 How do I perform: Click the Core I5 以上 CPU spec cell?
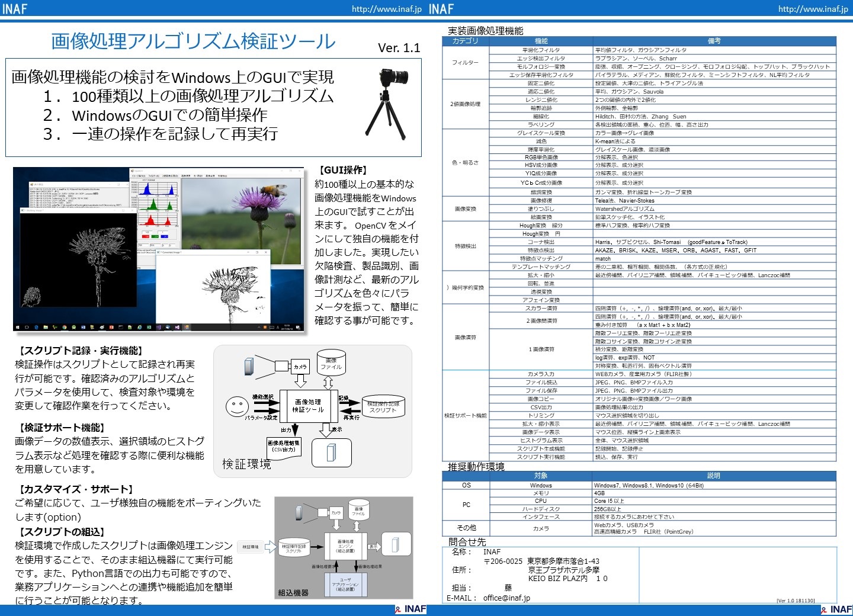point(714,501)
